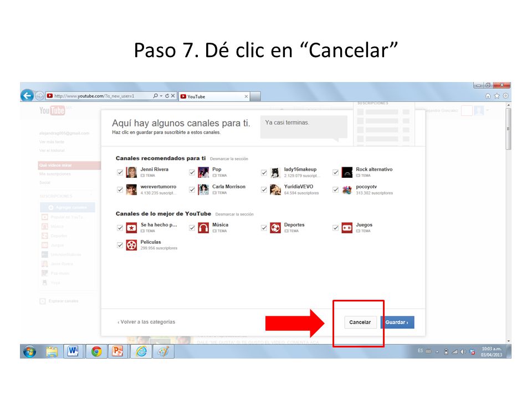Viewport: 532px width, 399px height.
Task: Click the browser address bar URL
Action: [94, 96]
